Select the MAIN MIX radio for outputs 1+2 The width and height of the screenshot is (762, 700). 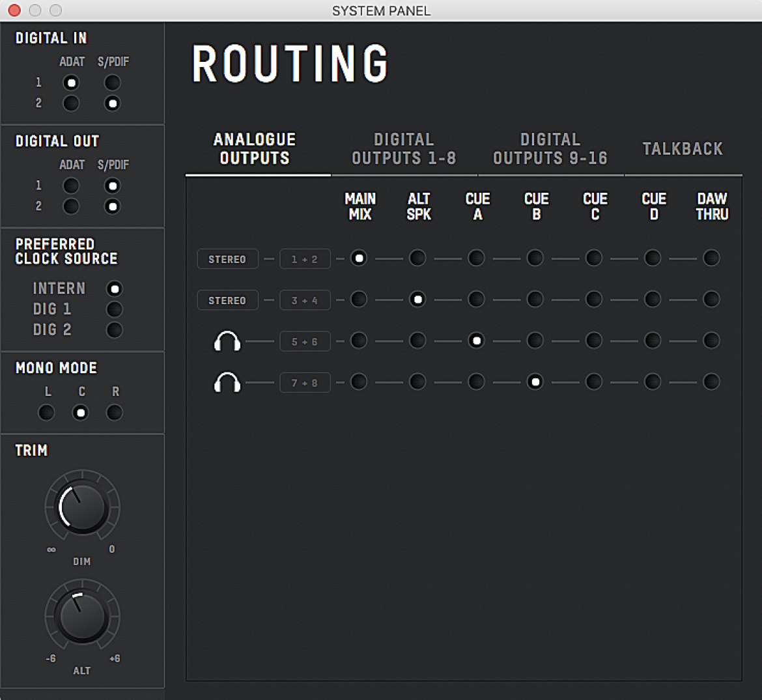point(359,258)
